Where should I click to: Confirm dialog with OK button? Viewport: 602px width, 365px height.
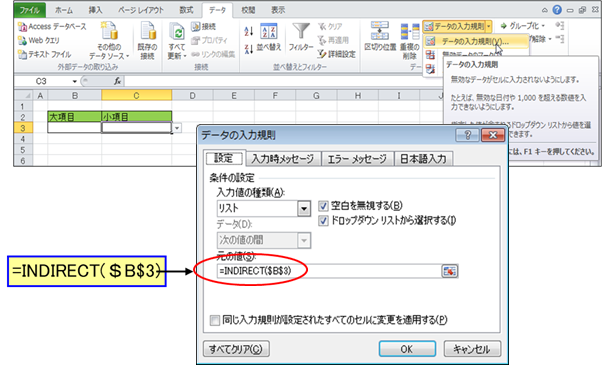pos(407,349)
